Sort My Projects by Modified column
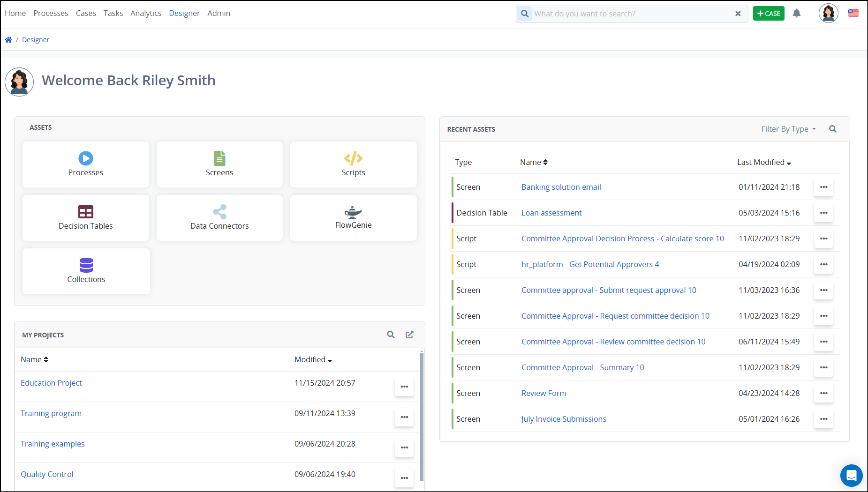 pyautogui.click(x=313, y=359)
